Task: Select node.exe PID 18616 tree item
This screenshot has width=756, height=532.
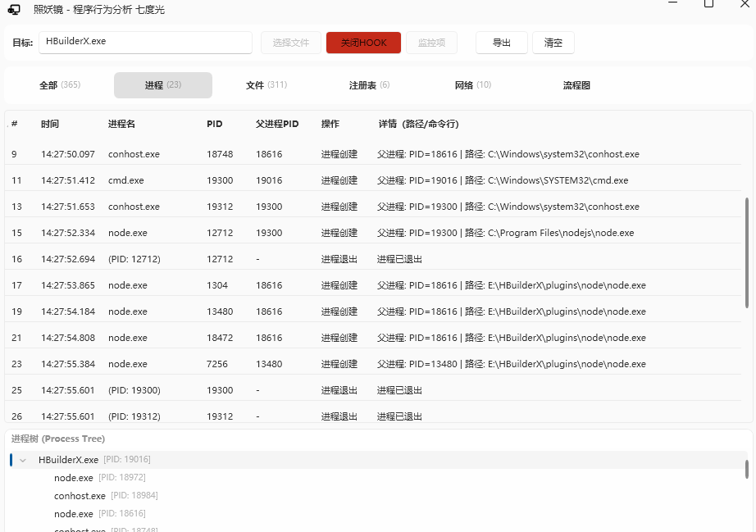Action: (100, 514)
